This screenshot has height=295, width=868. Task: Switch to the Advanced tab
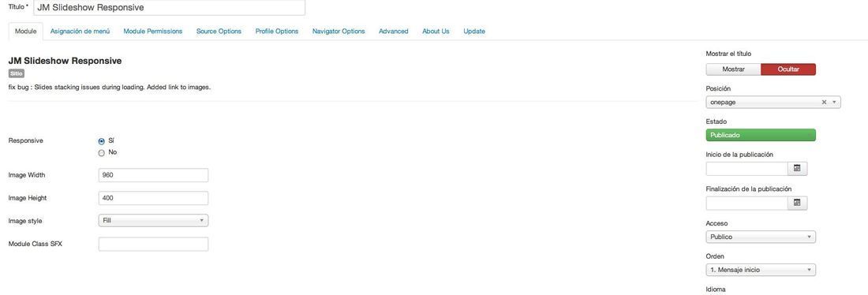coord(394,32)
